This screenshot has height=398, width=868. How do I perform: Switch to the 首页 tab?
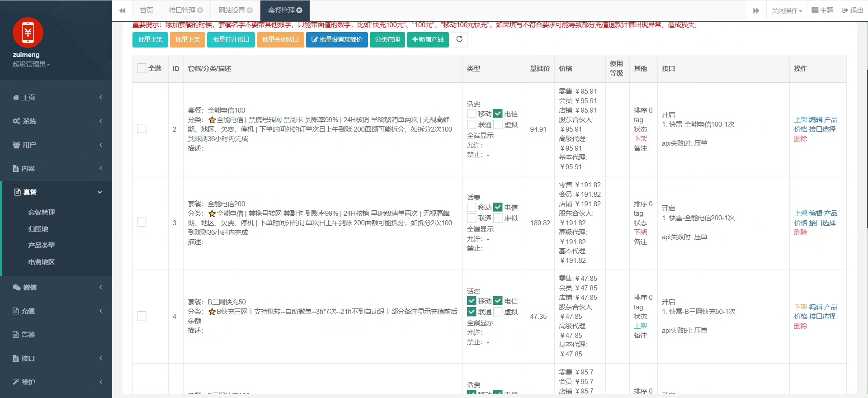coord(146,10)
